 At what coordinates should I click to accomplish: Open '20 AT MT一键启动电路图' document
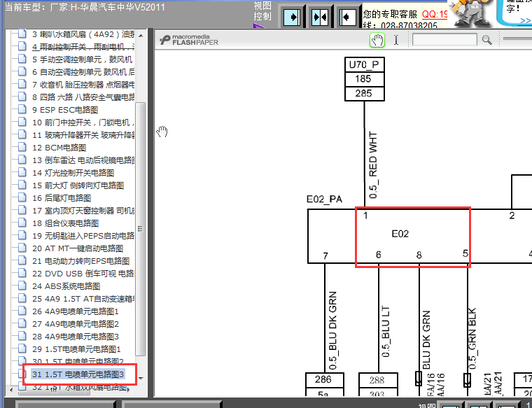[78, 248]
